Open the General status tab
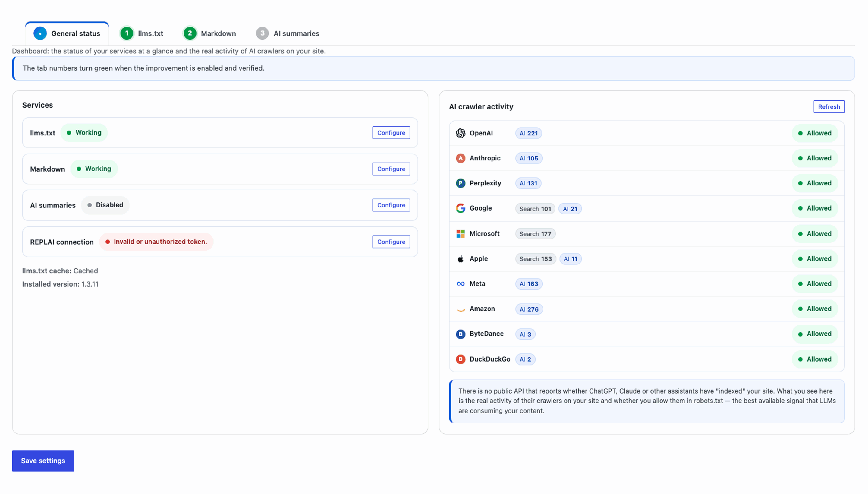Screen dimensions: 868x494 67,33
